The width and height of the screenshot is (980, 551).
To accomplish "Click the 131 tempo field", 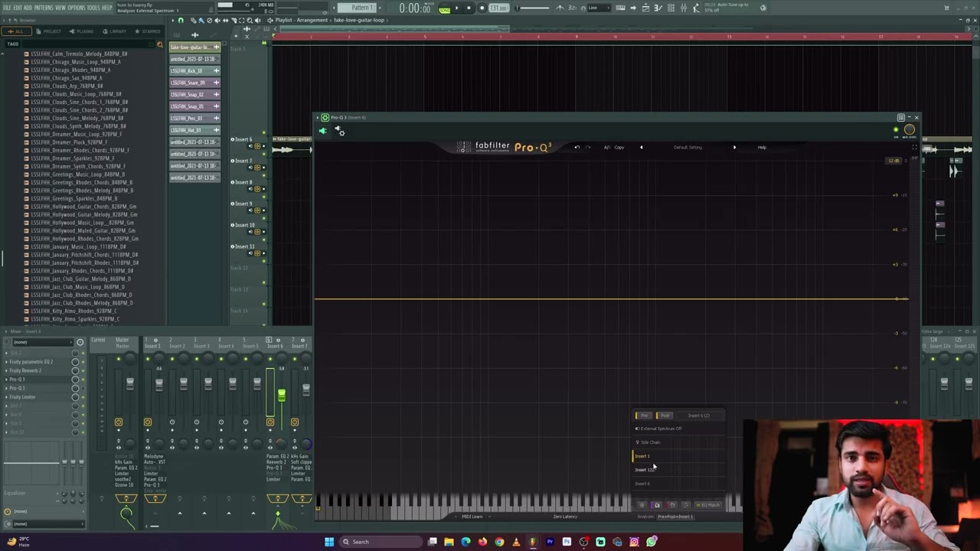I will (498, 8).
